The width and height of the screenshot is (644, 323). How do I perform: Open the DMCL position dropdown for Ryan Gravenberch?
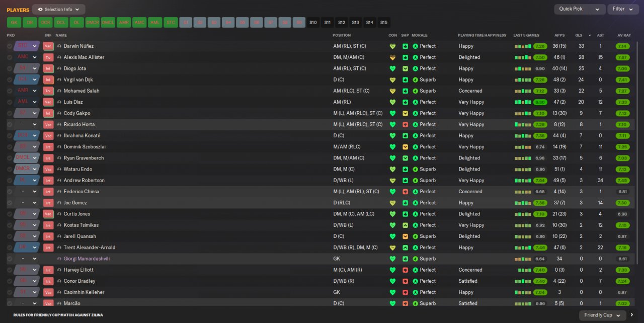[27, 158]
